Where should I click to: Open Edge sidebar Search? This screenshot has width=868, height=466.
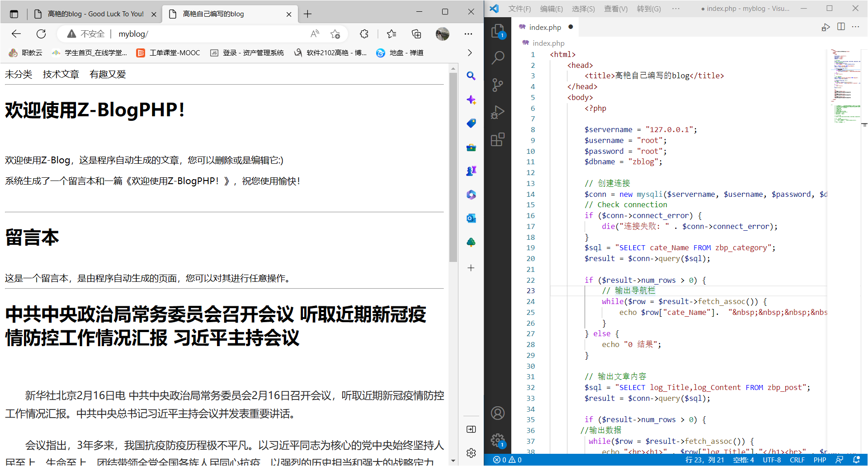471,76
